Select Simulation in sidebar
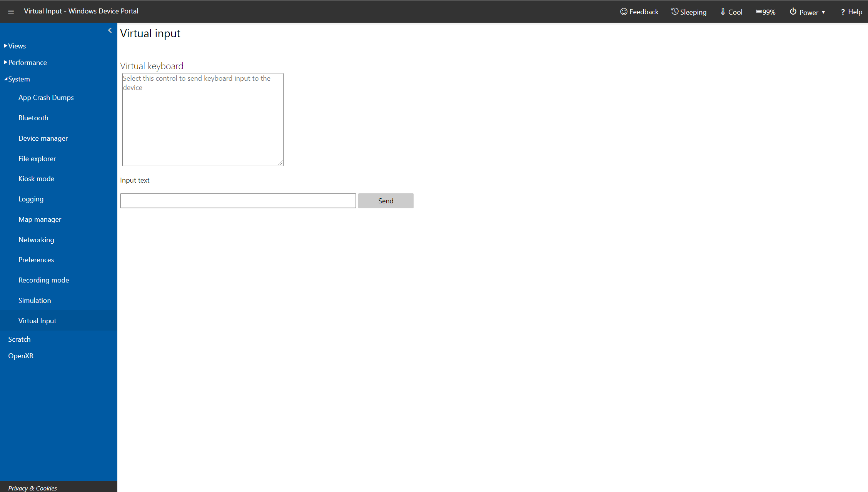The width and height of the screenshot is (868, 492). point(35,300)
